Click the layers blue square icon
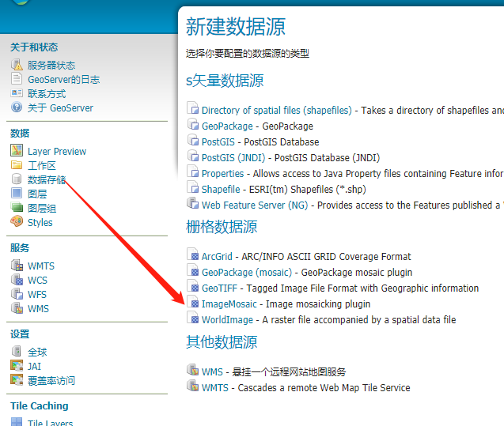The image size is (504, 426). (17, 193)
